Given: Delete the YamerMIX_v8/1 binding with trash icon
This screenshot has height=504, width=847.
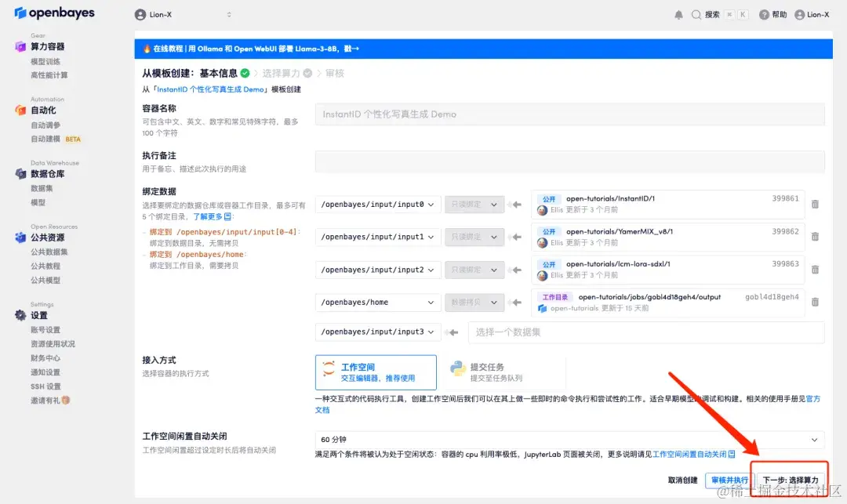Looking at the screenshot, I should point(815,237).
